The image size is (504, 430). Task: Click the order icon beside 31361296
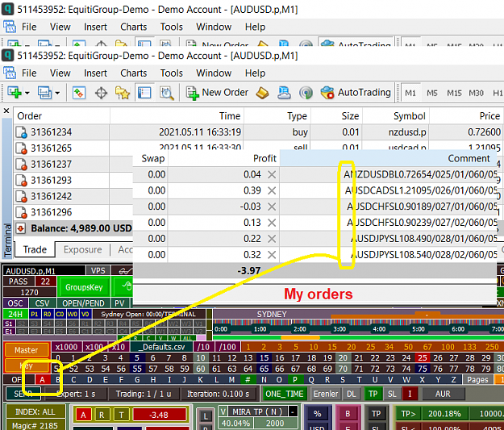coord(21,213)
